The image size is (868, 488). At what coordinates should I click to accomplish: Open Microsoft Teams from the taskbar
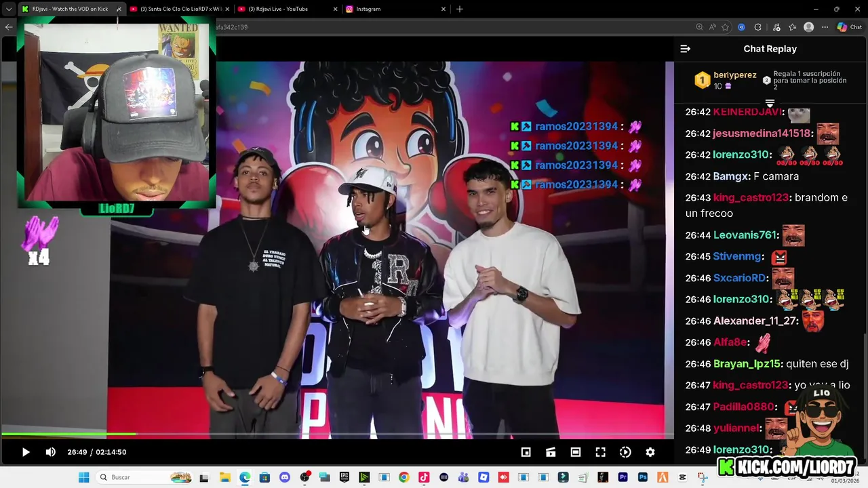click(464, 477)
